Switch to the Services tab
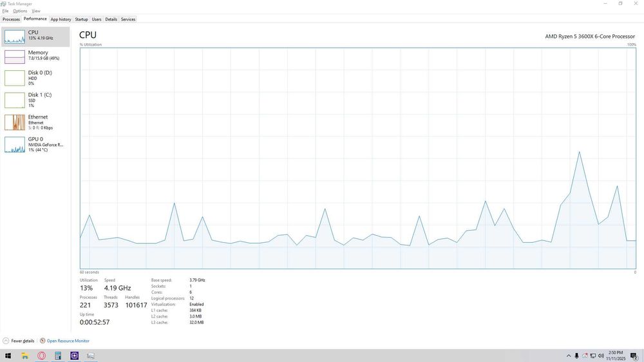 click(128, 19)
